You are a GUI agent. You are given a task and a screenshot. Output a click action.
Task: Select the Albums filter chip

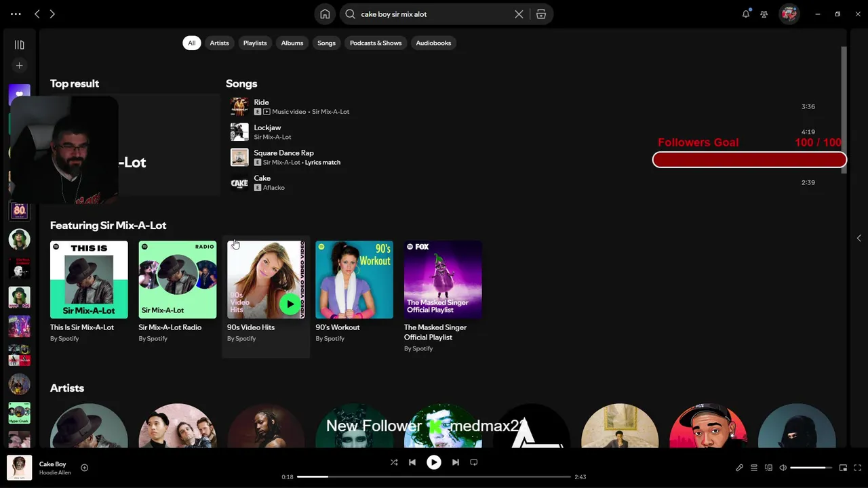pos(292,43)
